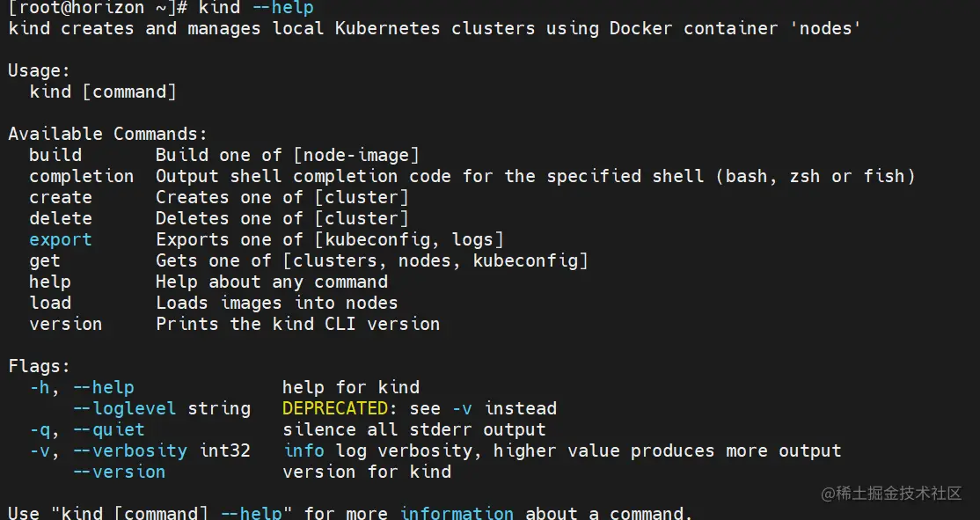This screenshot has width=980, height=520.
Task: Click 'Output shell completion code' description
Action: point(536,176)
